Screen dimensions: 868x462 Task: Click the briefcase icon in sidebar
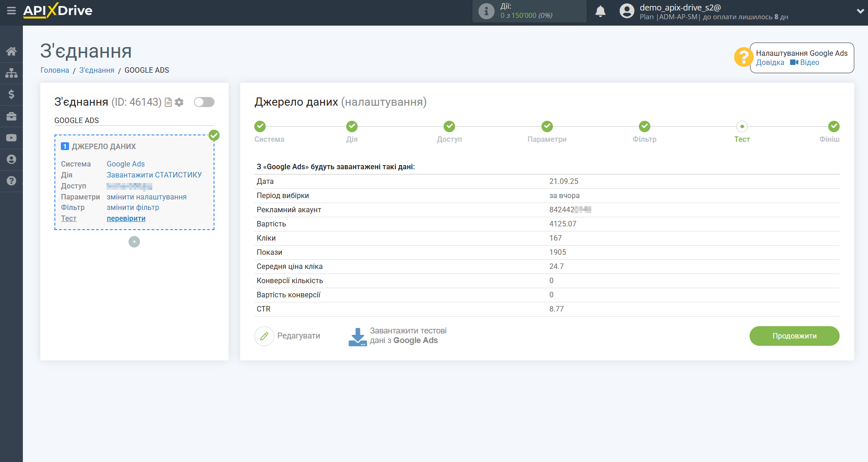click(11, 116)
